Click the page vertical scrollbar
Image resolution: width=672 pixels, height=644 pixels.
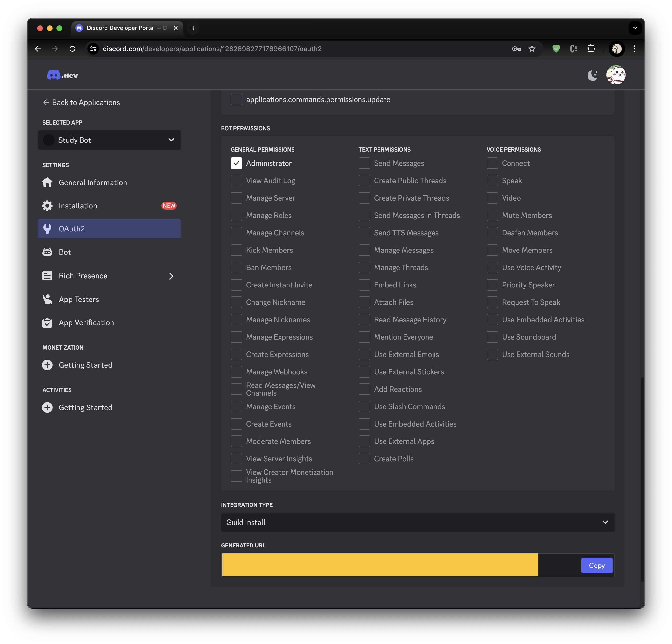pyautogui.click(x=643, y=479)
